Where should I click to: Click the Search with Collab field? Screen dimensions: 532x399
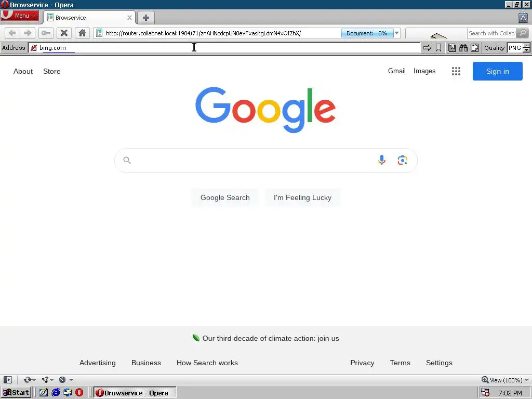491,33
